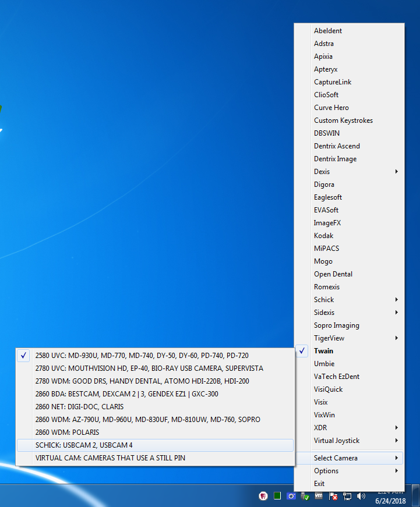This screenshot has width=420, height=507.
Task: Click the volume speaker icon
Action: tap(361, 496)
